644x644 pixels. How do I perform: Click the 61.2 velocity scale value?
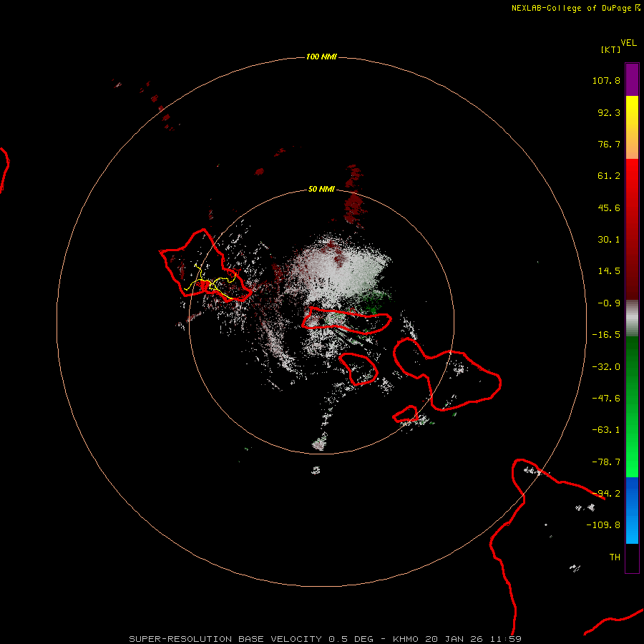point(609,176)
